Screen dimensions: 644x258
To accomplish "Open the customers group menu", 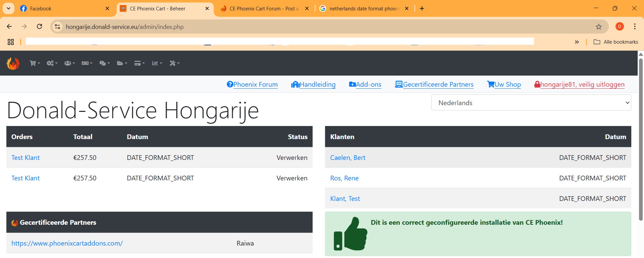I will [x=69, y=63].
